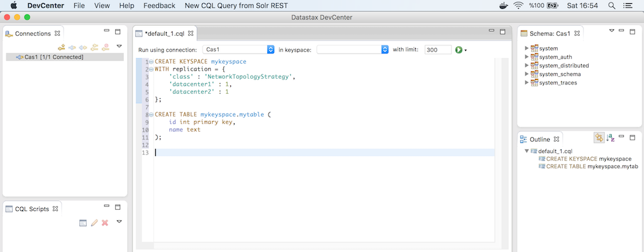Open New CQL Query from Solr REST menu

pyautogui.click(x=236, y=6)
